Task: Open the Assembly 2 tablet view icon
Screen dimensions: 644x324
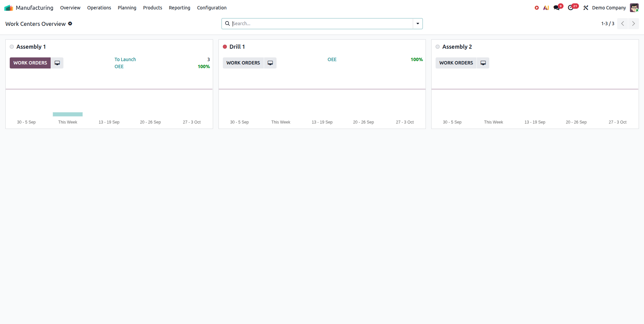Action: tap(483, 63)
